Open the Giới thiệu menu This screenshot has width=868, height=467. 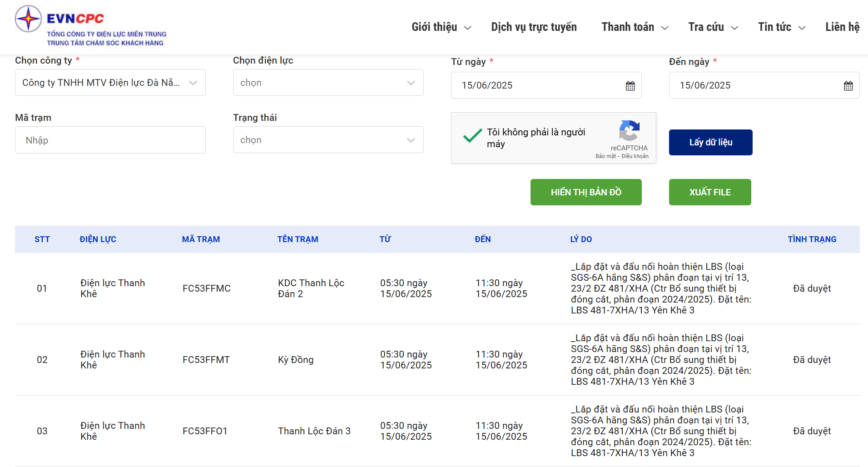coord(441,27)
